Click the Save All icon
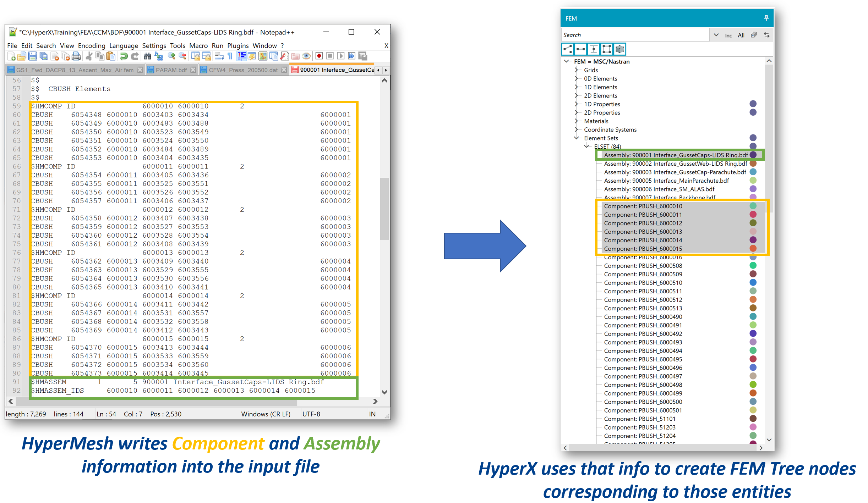Viewport: 868px width, 503px height. 44,56
